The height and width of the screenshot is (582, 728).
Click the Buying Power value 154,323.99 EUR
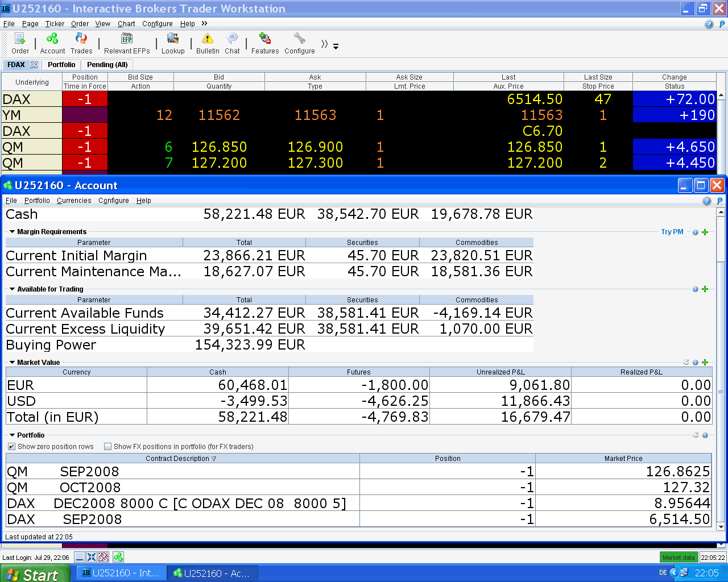pyautogui.click(x=250, y=345)
